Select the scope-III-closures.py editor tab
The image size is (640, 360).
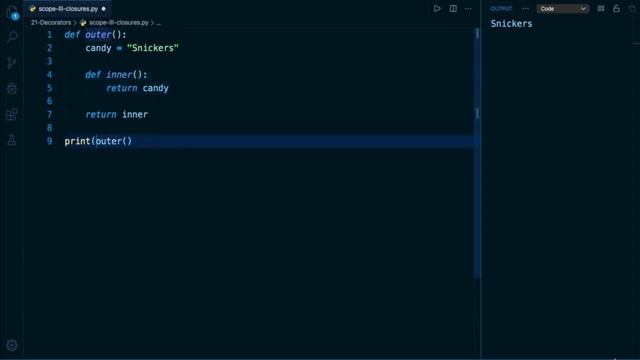[x=68, y=9]
